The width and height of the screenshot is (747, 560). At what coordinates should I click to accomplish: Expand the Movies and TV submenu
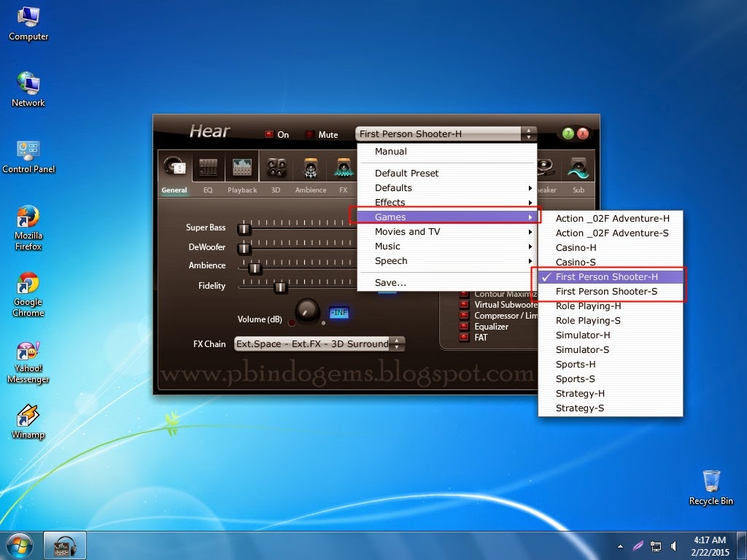[x=447, y=232]
